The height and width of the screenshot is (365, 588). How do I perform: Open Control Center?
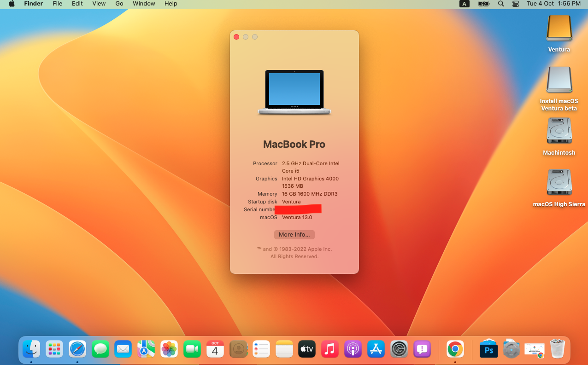(x=516, y=4)
